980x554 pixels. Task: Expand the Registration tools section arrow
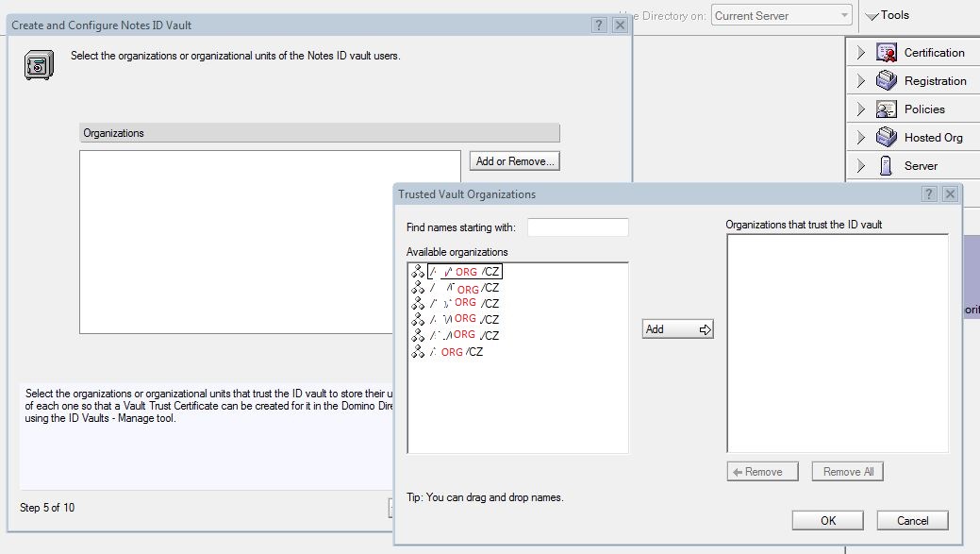click(x=860, y=80)
